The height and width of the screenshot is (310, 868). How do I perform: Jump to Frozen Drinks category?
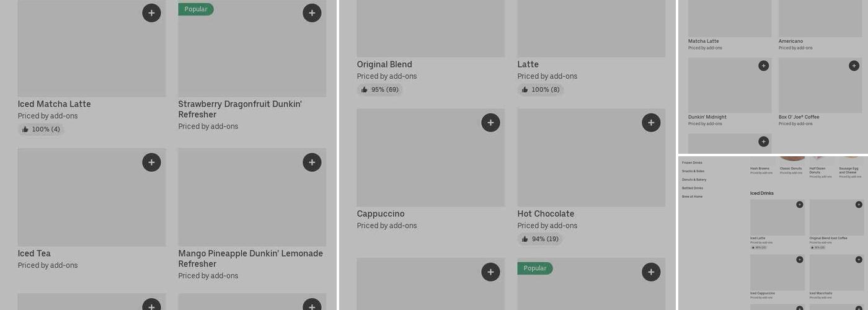click(x=692, y=162)
